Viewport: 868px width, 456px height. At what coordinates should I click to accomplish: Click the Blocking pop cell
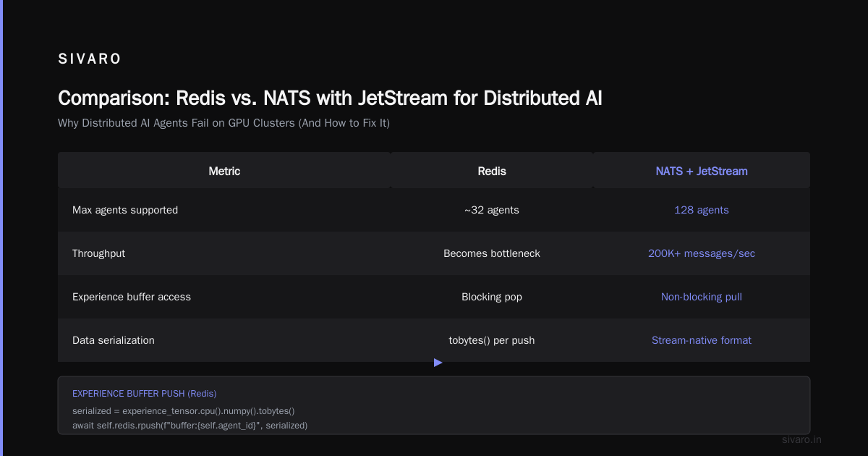click(492, 297)
